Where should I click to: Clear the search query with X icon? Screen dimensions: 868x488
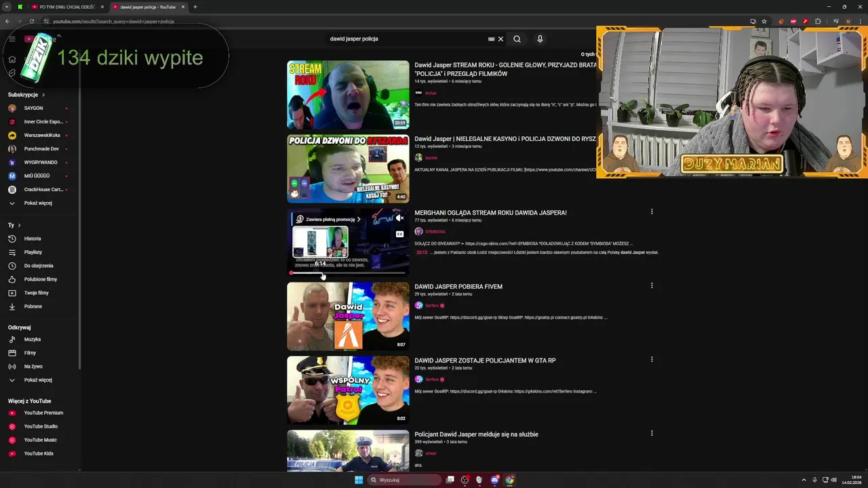click(x=500, y=39)
